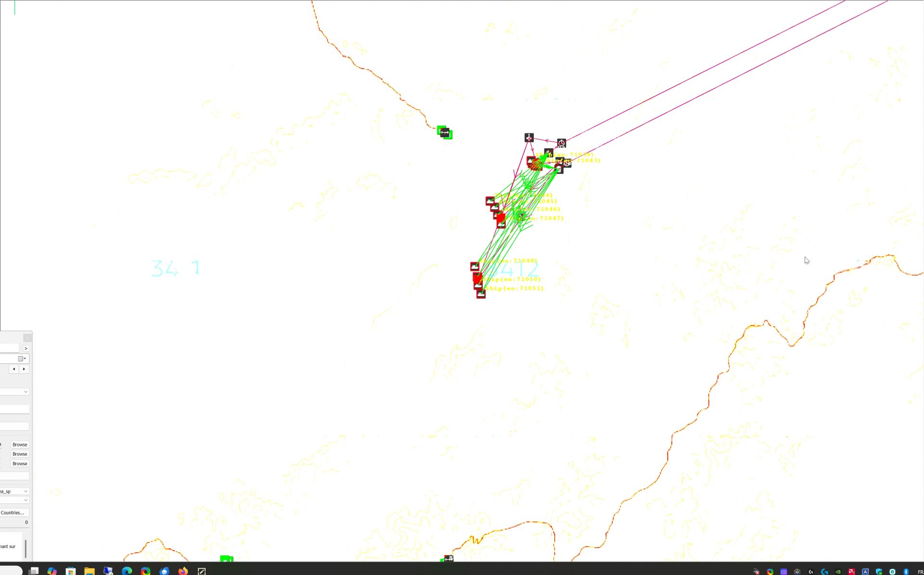Click the right arrow stepper button
Image resolution: width=924 pixels, height=575 pixels.
(x=24, y=369)
